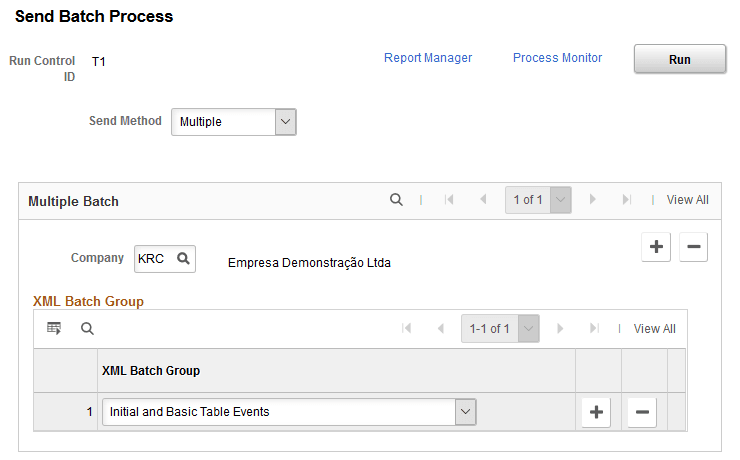This screenshot has width=740, height=460.
Task: Add a row to XML Batch Group grid
Action: [x=596, y=412]
